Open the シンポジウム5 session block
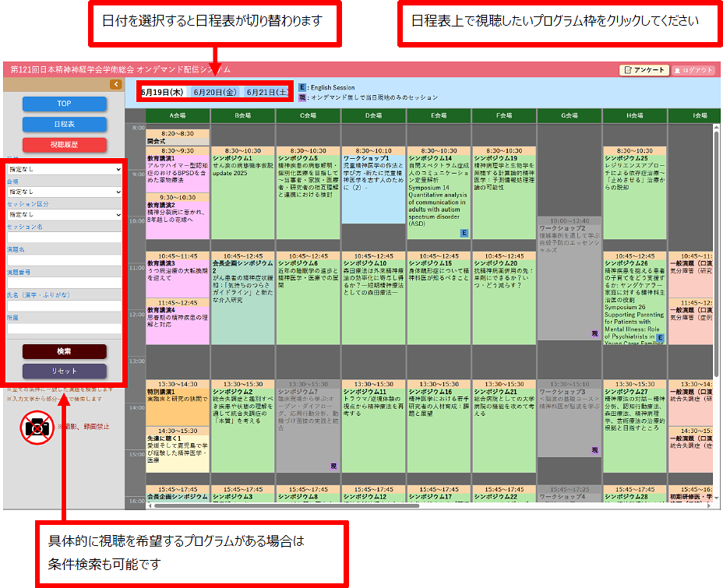Viewport: 723px width, 588px height. coord(308,193)
